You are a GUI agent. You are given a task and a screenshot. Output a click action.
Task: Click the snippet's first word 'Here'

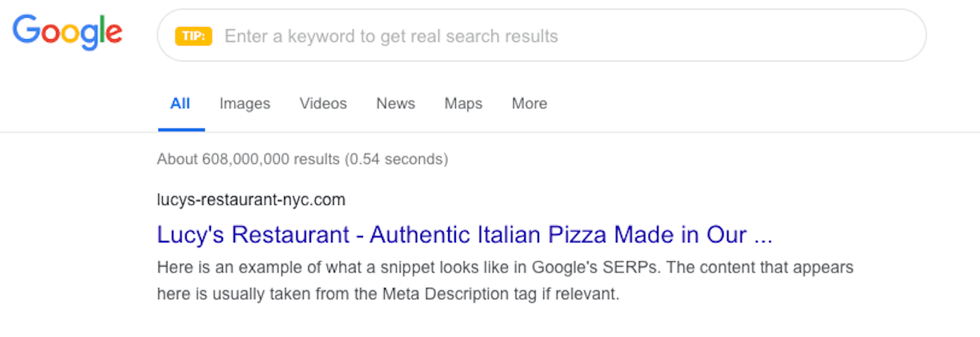171,268
